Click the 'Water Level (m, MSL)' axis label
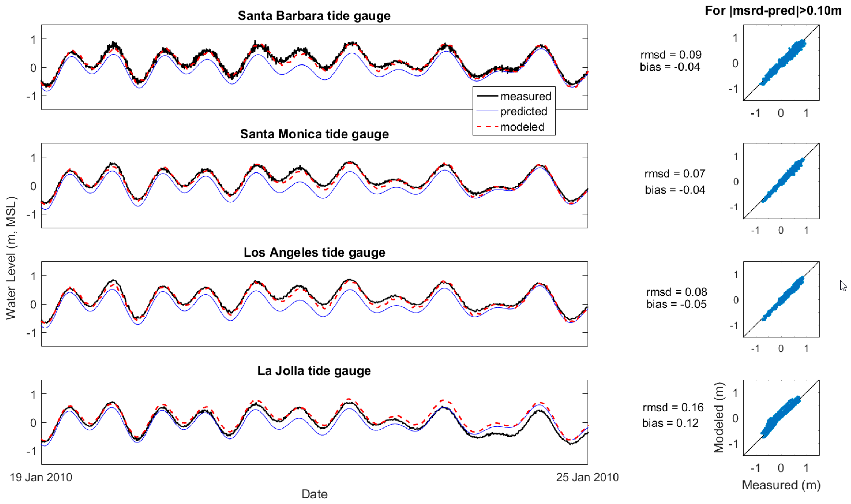Viewport: 851px width, 504px height. pos(11,258)
